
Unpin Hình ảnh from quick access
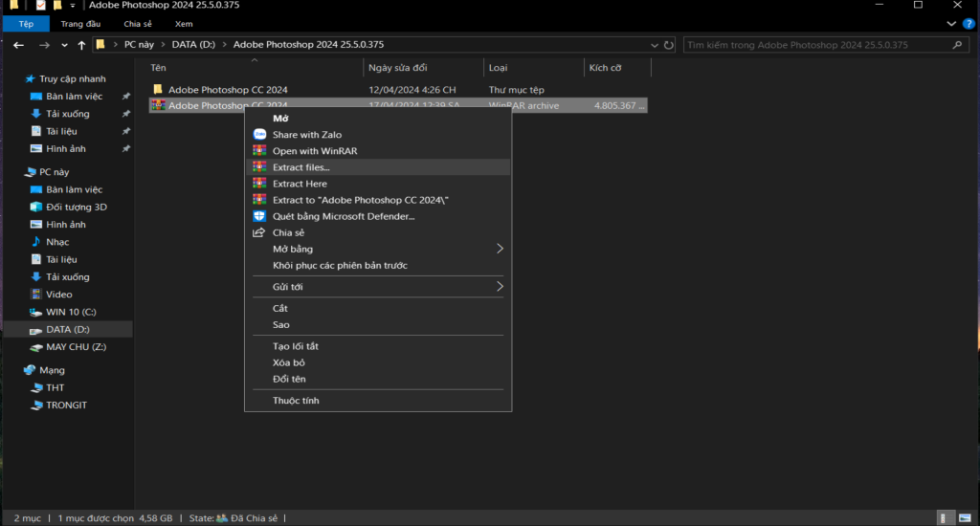pyautogui.click(x=126, y=148)
